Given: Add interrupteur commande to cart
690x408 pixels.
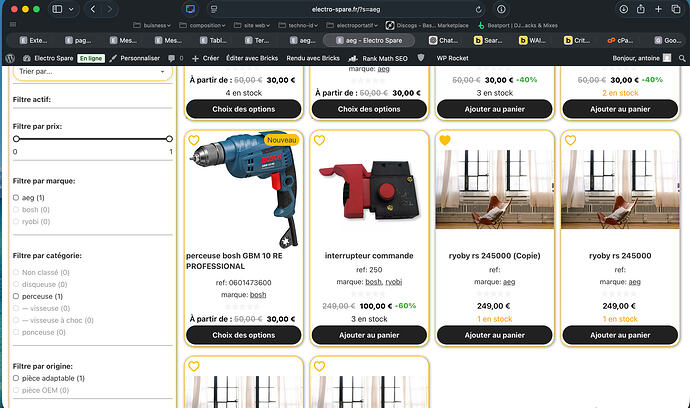Looking at the screenshot, I should [x=369, y=335].
